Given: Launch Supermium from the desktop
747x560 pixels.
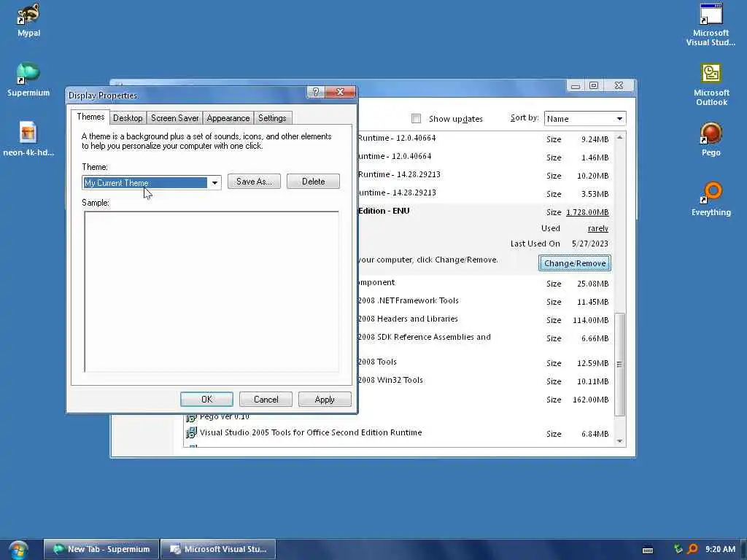Looking at the screenshot, I should 28,79.
